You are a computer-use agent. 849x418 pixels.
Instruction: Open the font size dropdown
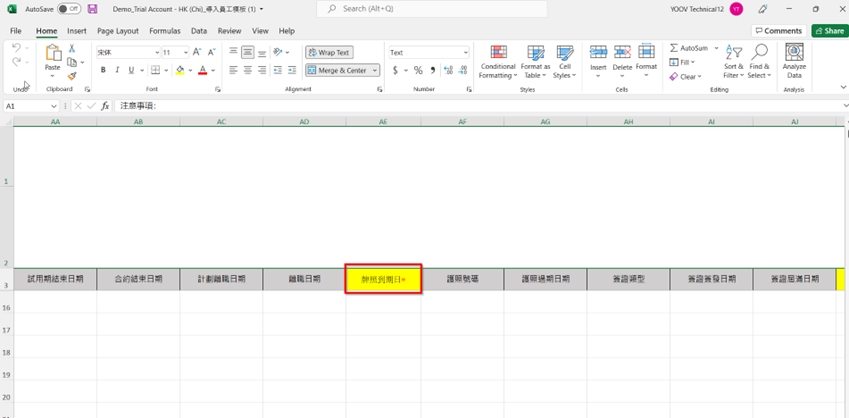click(x=185, y=52)
